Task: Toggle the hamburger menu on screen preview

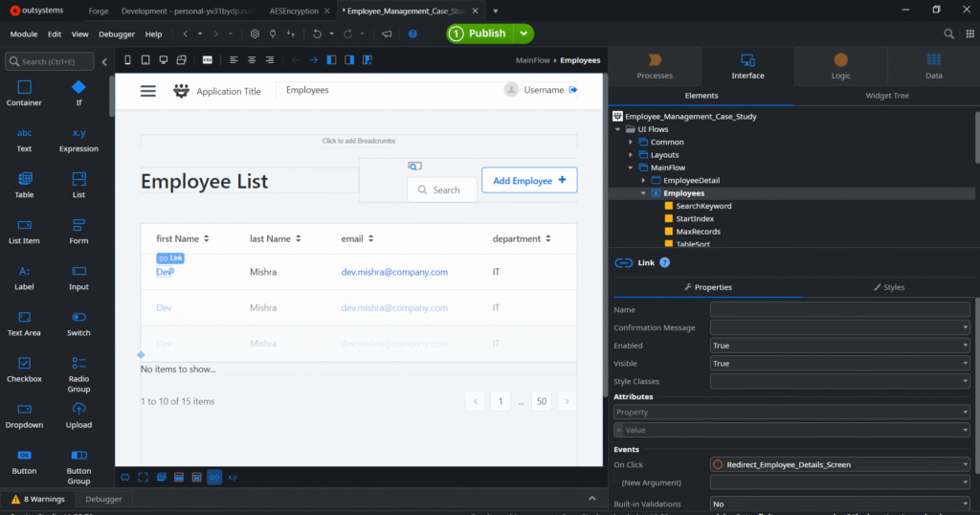Action: click(148, 91)
